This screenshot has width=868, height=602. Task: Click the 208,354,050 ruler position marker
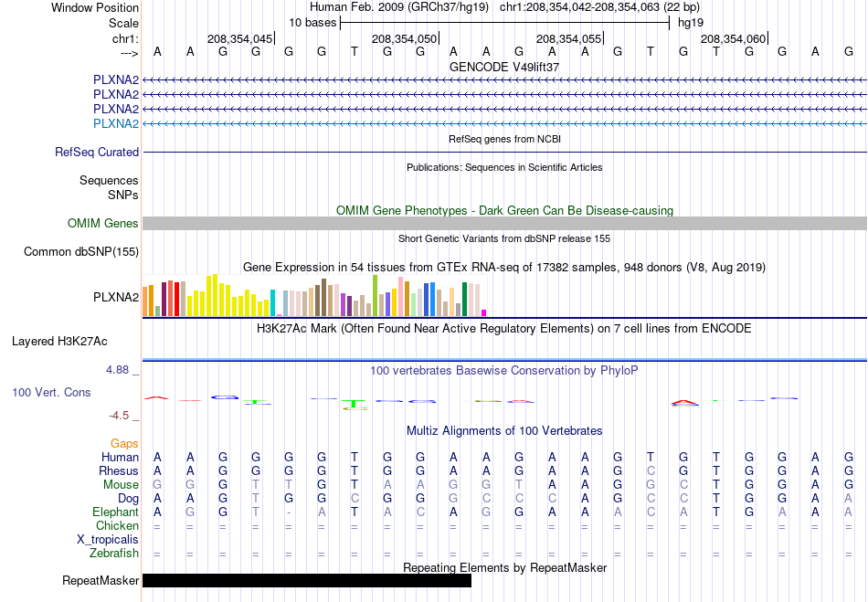[405, 38]
